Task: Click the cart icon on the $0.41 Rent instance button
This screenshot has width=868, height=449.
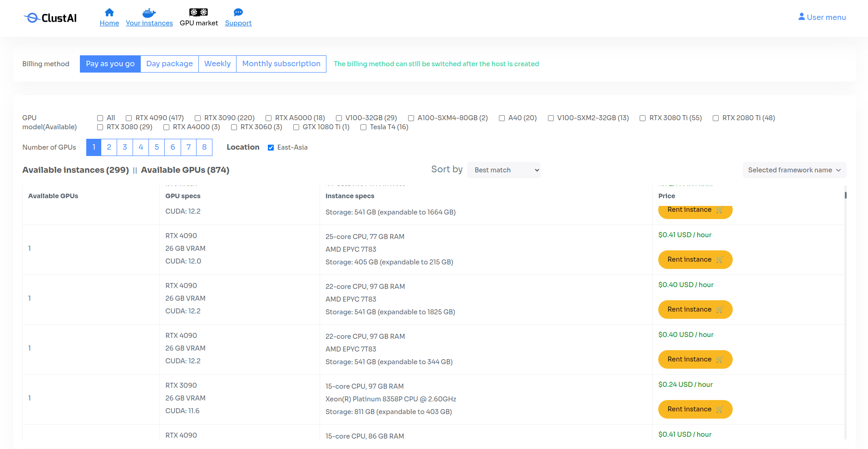Action: 720,259
